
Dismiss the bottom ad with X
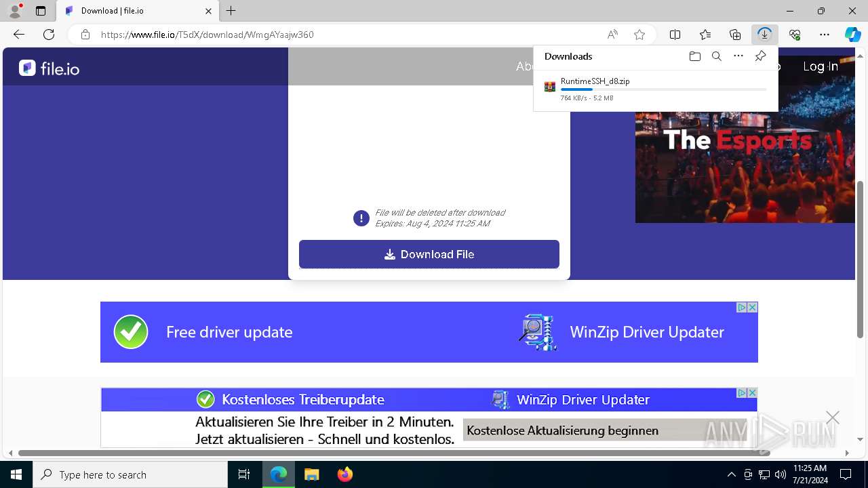click(833, 418)
